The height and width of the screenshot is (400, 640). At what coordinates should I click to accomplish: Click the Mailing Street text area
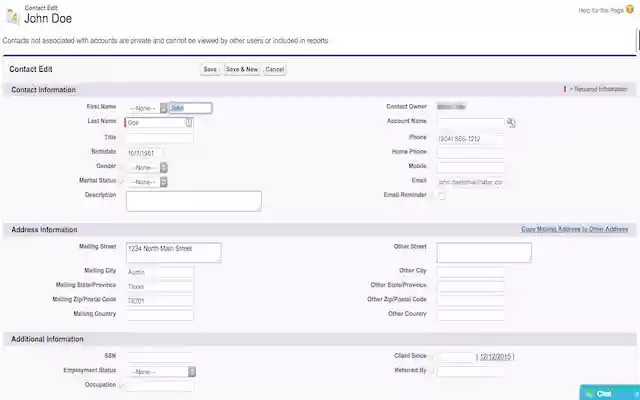tap(174, 253)
